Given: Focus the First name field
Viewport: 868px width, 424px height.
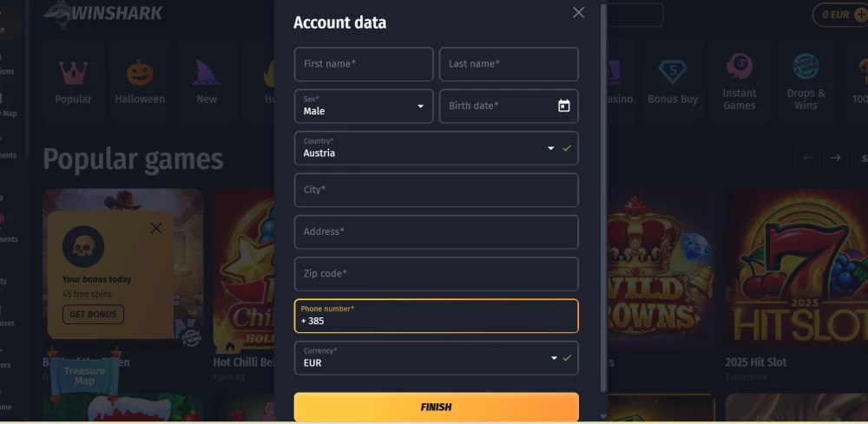Looking at the screenshot, I should (x=364, y=64).
